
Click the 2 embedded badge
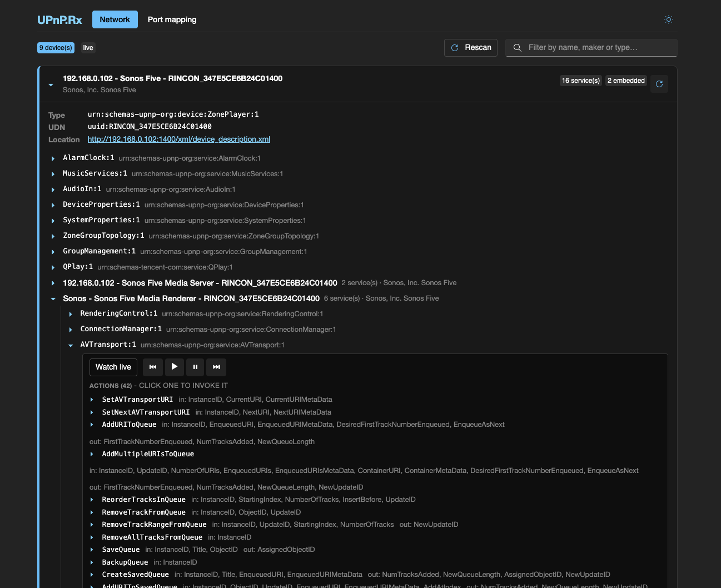(x=626, y=81)
